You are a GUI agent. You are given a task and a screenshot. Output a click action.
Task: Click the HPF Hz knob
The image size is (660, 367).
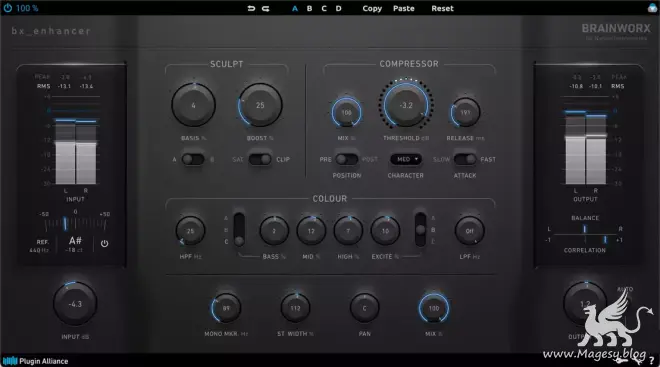pyautogui.click(x=190, y=231)
